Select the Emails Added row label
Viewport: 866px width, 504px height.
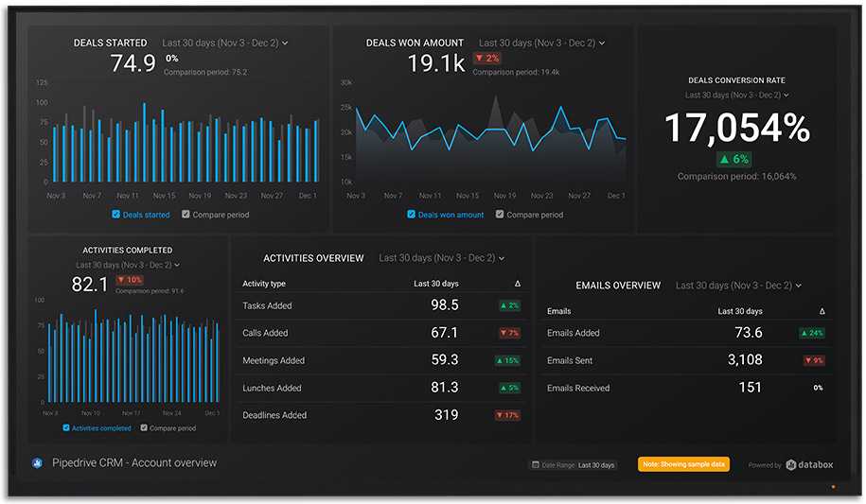click(574, 334)
